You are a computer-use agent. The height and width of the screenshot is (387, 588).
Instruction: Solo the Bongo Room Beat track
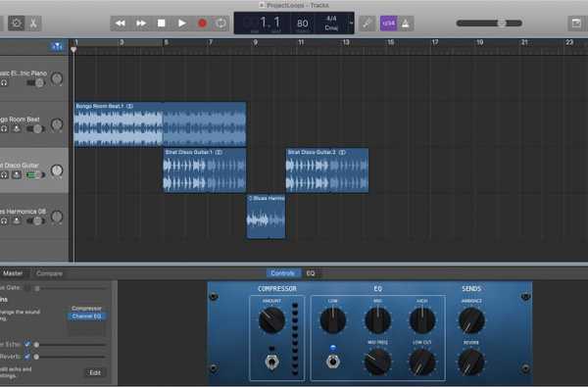coord(4,129)
